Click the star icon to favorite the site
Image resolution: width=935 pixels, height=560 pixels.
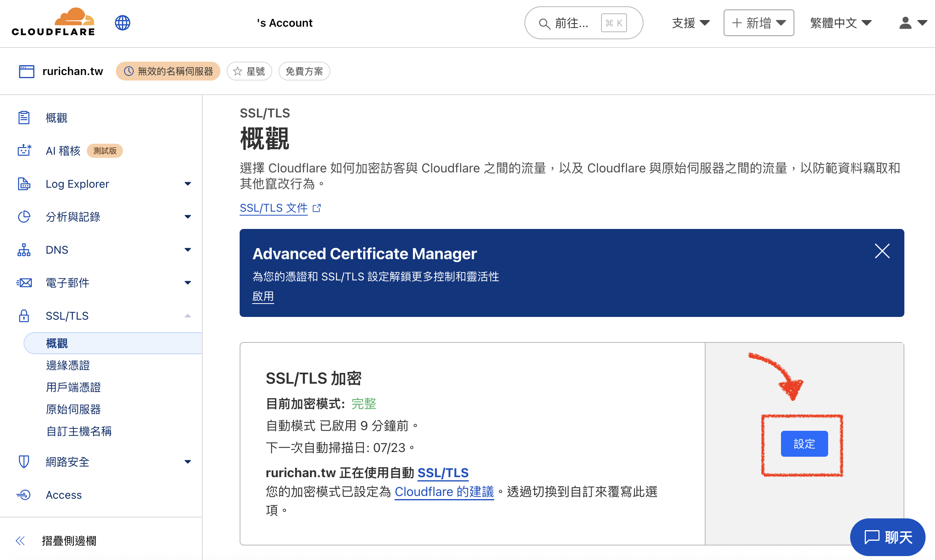point(238,71)
